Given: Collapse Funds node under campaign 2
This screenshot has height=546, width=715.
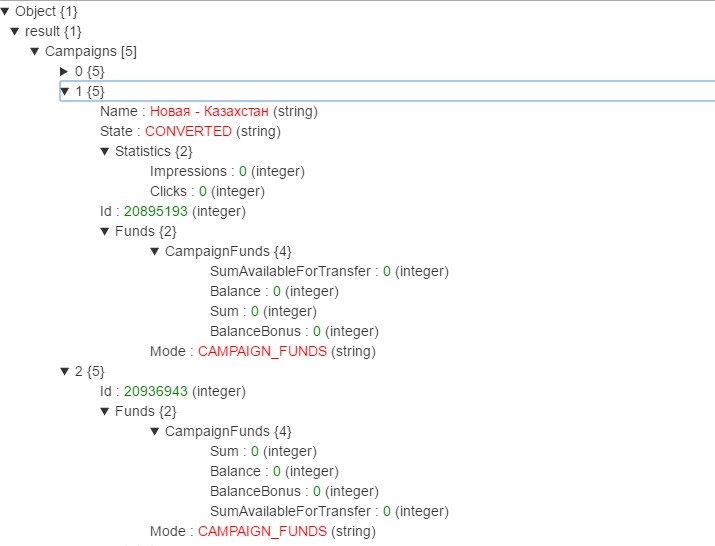Looking at the screenshot, I should coord(105,411).
